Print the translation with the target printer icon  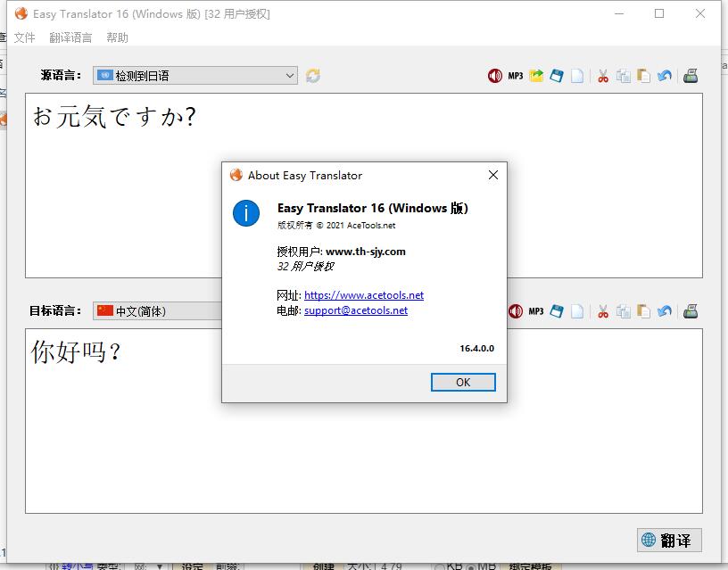pos(691,311)
